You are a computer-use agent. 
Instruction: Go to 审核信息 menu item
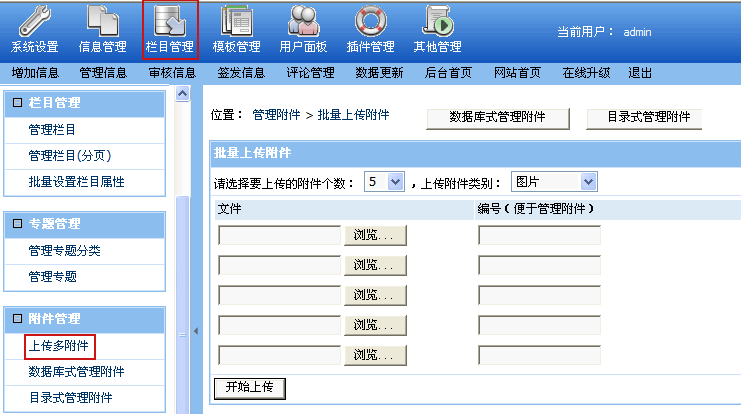172,73
